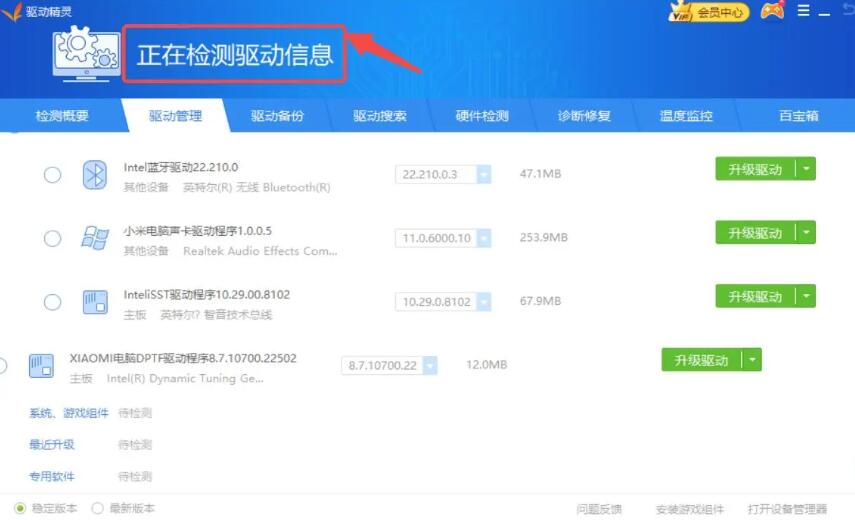Image resolution: width=855 pixels, height=520 pixels.
Task: Switch to the 检测概要 tab
Action: (62, 116)
